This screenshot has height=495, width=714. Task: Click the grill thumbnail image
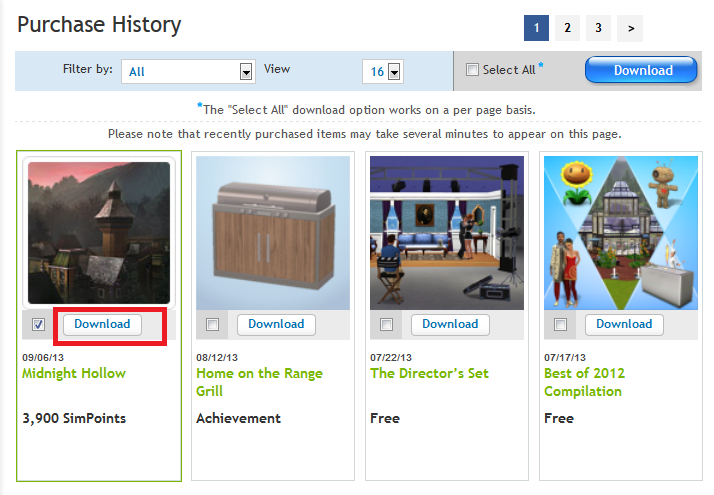pos(273,233)
